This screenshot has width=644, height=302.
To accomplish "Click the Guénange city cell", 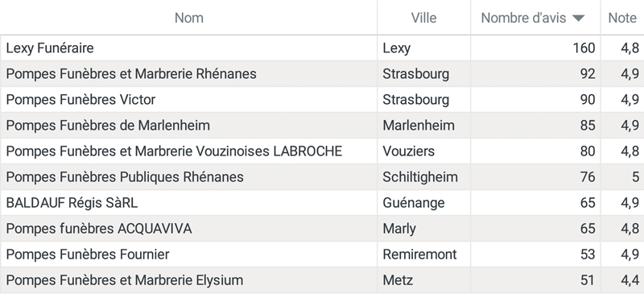I will point(424,203).
